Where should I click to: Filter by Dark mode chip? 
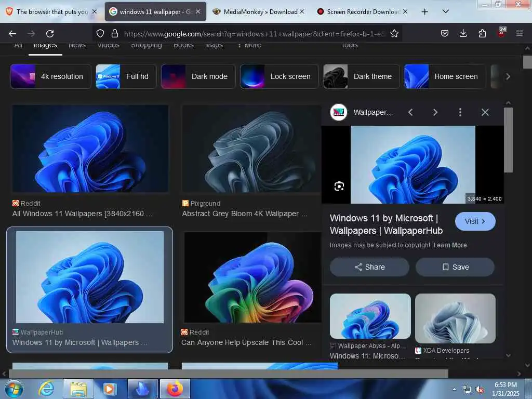coord(198,76)
